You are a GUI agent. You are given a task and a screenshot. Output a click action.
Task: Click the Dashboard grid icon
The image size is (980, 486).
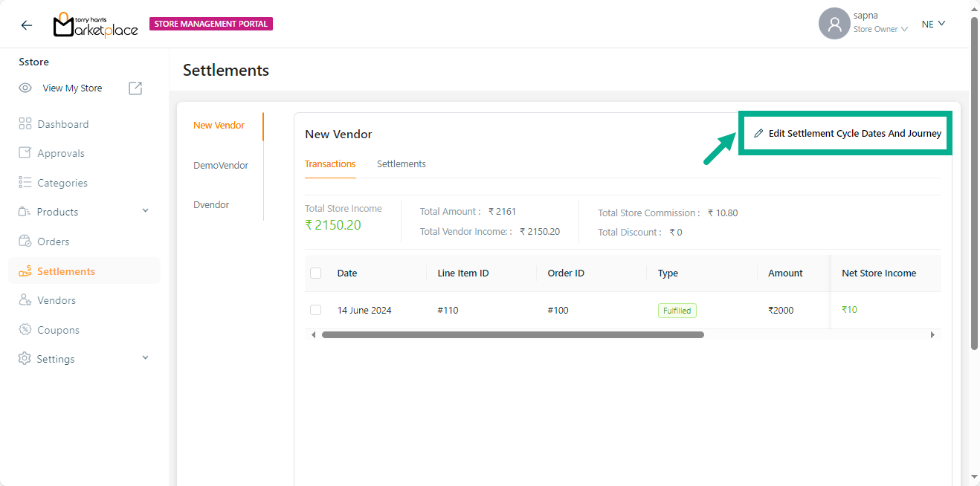pyautogui.click(x=25, y=124)
